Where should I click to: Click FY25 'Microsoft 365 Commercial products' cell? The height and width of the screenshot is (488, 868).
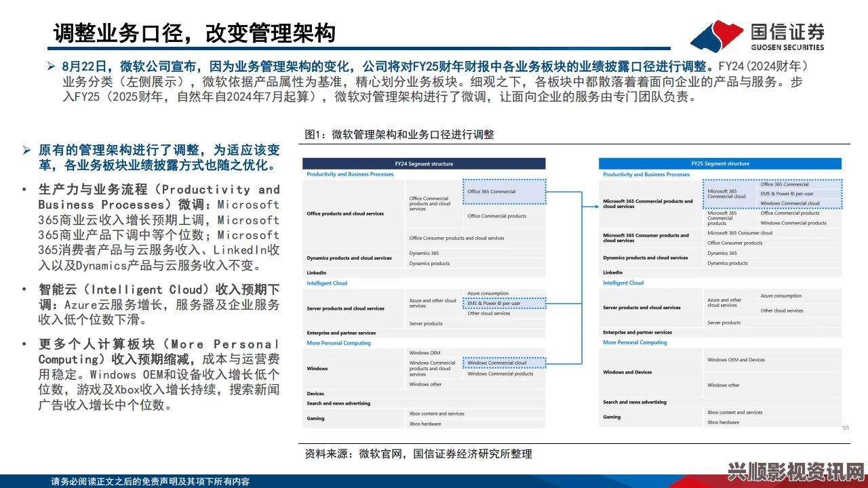(x=730, y=218)
